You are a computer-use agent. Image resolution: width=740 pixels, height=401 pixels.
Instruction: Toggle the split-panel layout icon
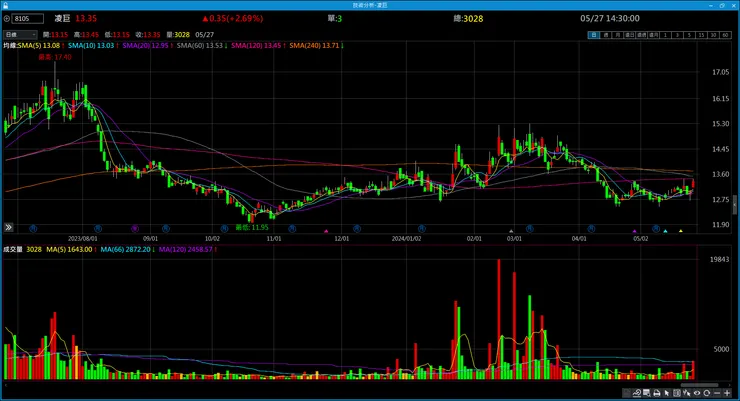click(676, 393)
